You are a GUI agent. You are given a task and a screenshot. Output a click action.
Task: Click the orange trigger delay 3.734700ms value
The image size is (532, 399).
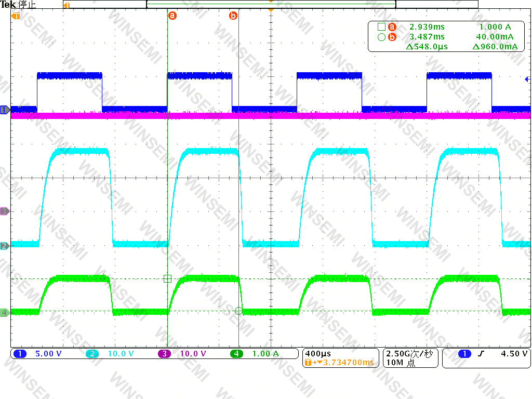click(348, 362)
